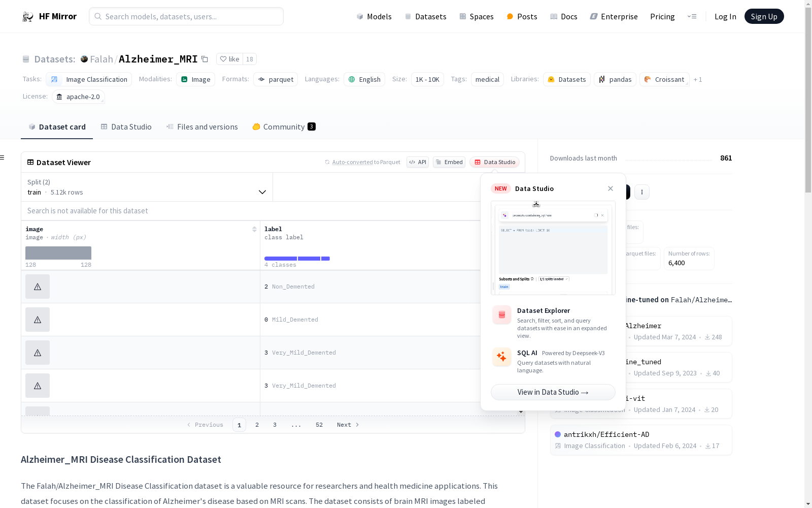Click the warning icon in the Mild_Demented row
The image size is (812, 508).
[38, 320]
